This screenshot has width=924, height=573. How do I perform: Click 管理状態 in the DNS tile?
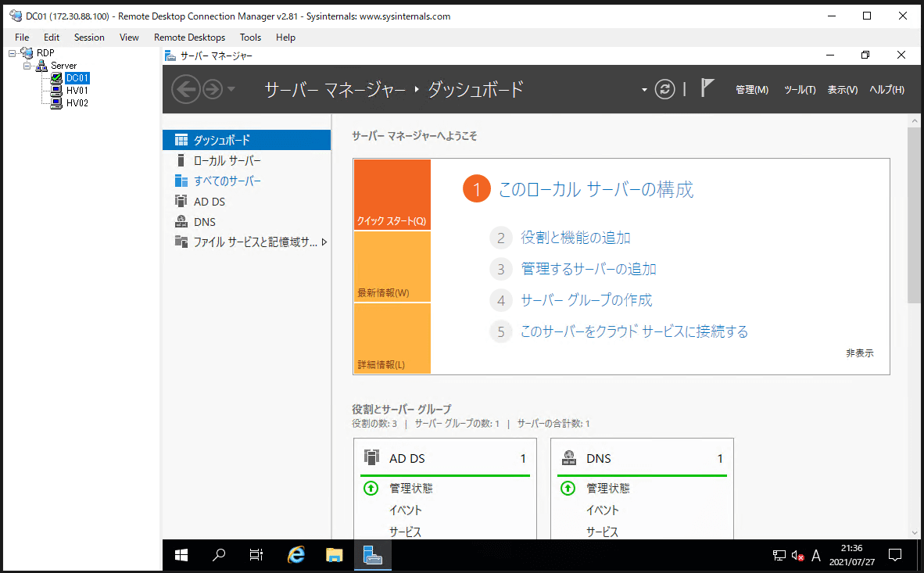pyautogui.click(x=607, y=488)
